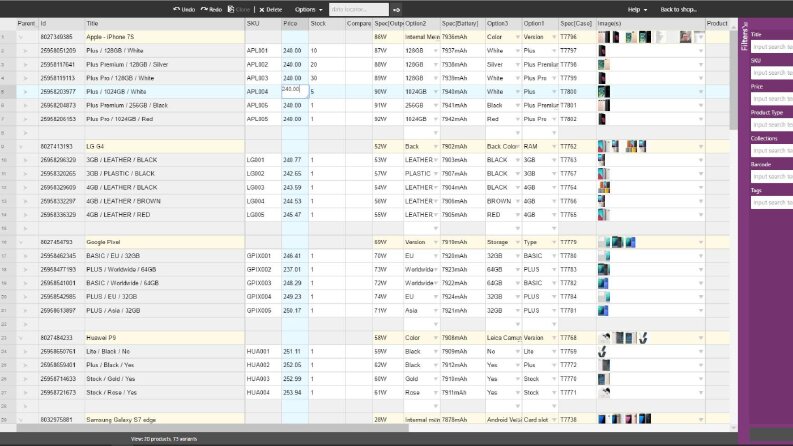Image resolution: width=793 pixels, height=446 pixels.
Task: Collapse the LG G4 parent row
Action: [21, 147]
